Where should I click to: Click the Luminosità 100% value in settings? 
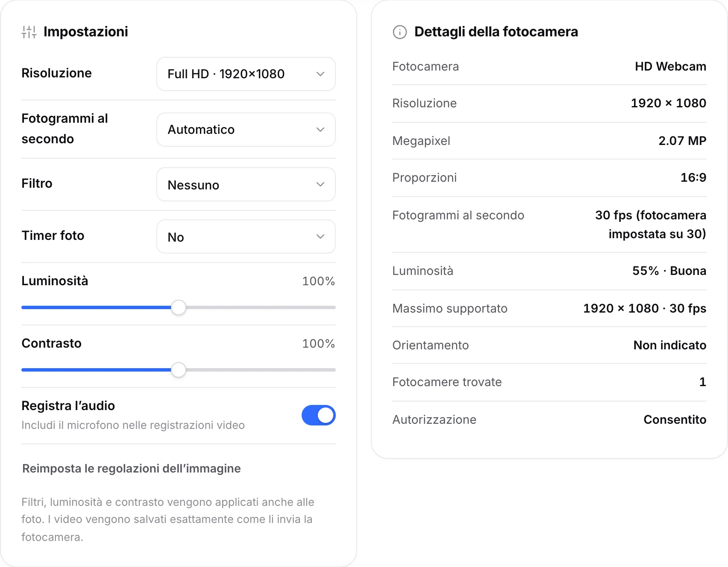pyautogui.click(x=318, y=281)
